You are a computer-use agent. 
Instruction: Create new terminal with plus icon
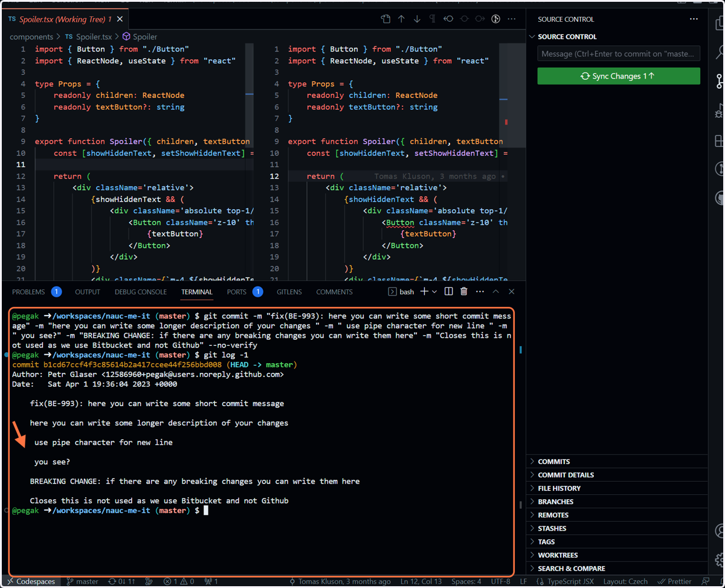(x=424, y=292)
